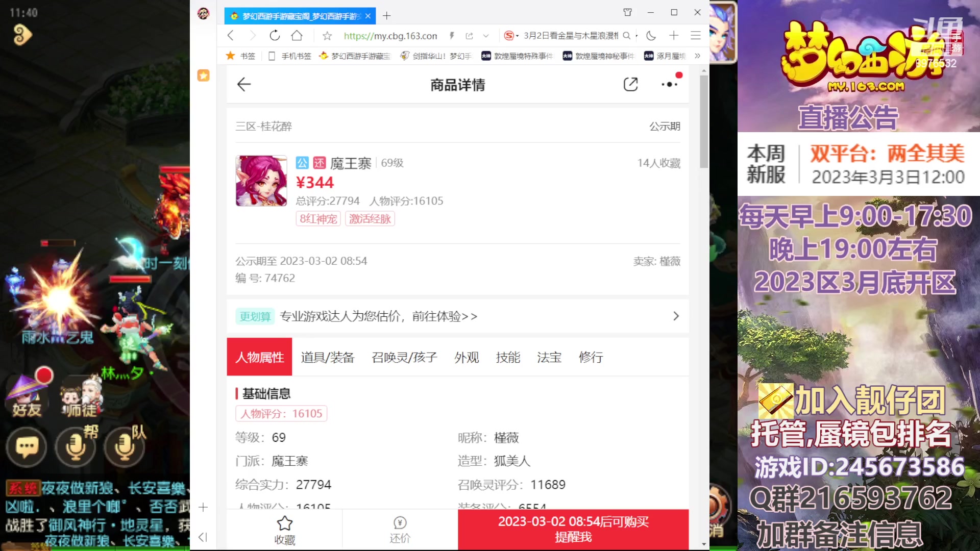Open a new browser tab
980x551 pixels.
coord(387,16)
